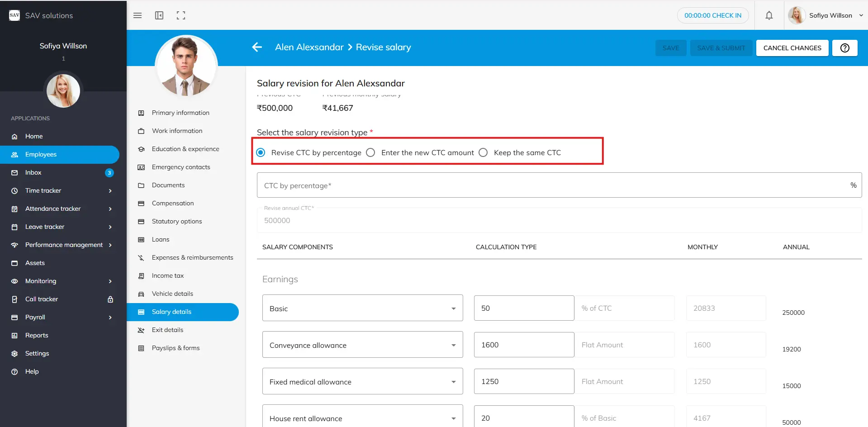868x427 pixels.
Task: Open the Compensation section
Action: [173, 203]
